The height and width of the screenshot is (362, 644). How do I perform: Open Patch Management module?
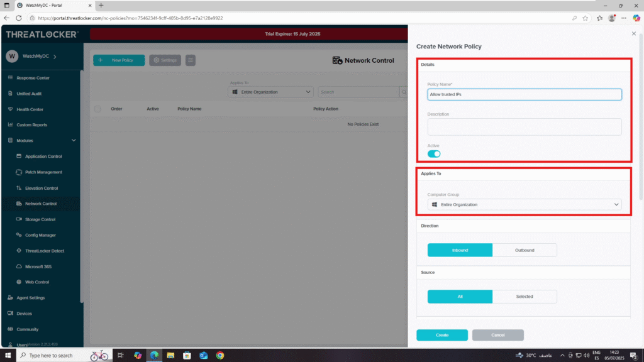click(43, 172)
